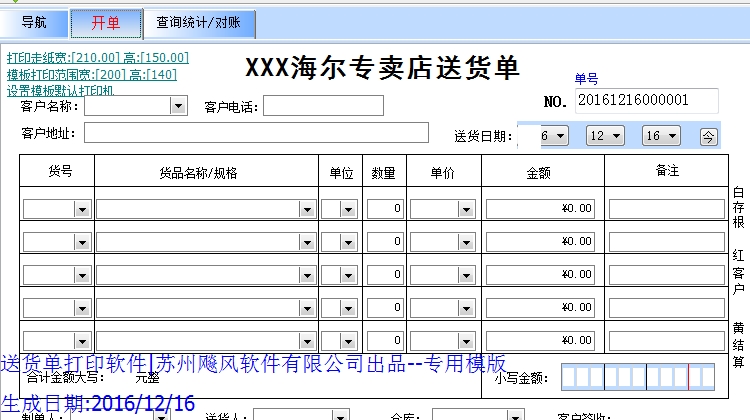750x420 pixels.
Task: Click 金额 field in fifth row
Action: click(x=540, y=341)
